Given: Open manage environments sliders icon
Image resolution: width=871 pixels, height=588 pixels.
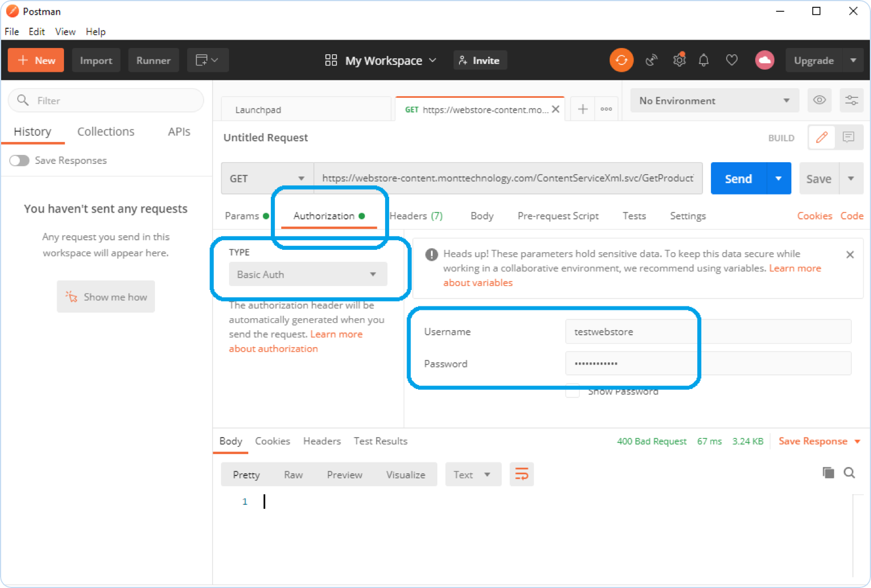Looking at the screenshot, I should coord(851,101).
